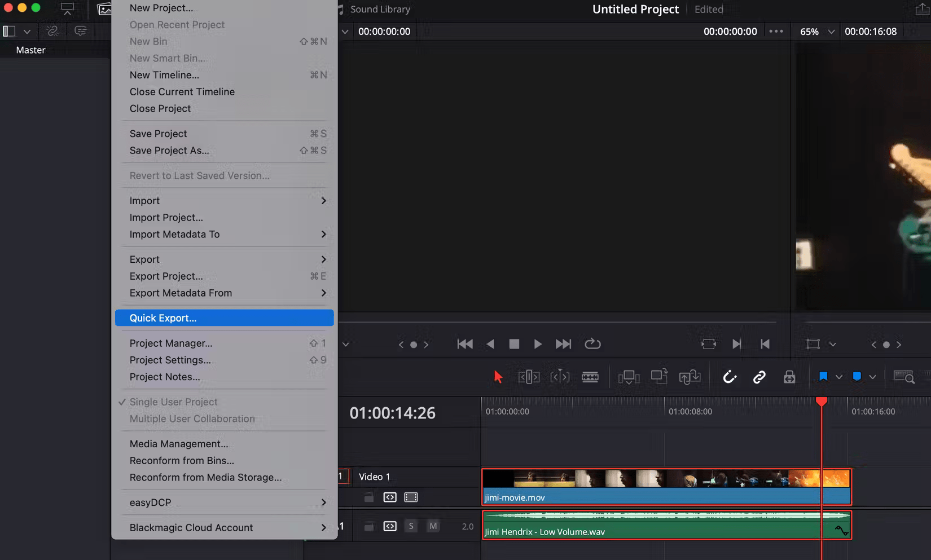Toggle Linked Selection chain icon
The image size is (931, 560).
pyautogui.click(x=759, y=377)
